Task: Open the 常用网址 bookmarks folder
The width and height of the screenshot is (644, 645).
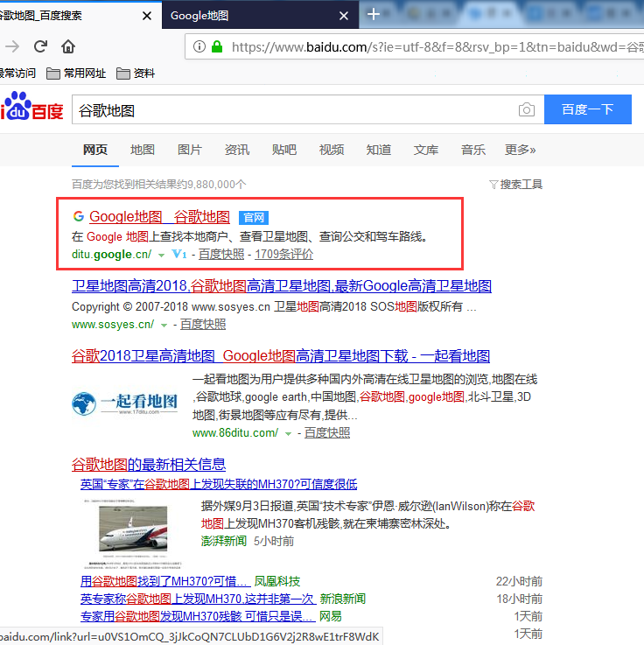Action: point(76,74)
